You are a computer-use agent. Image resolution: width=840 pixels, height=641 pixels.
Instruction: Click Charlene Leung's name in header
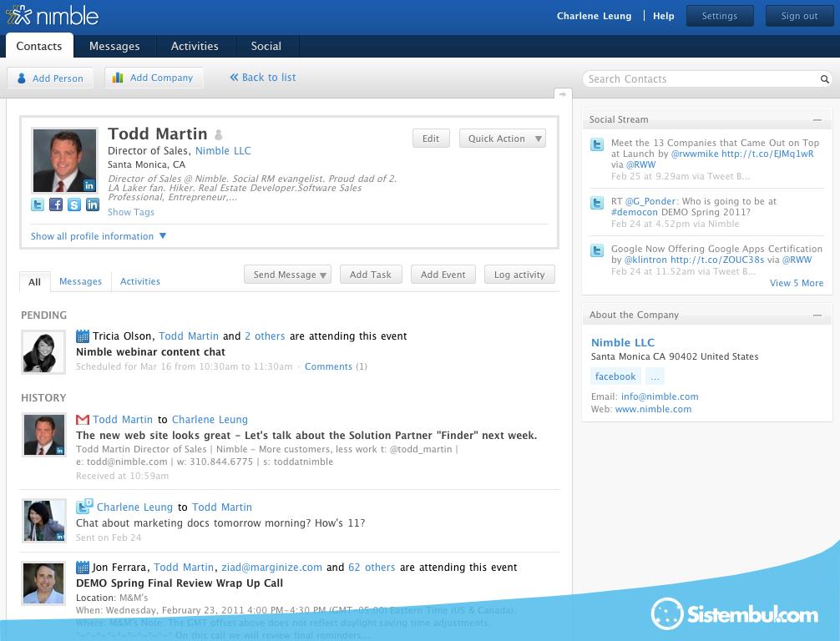(x=594, y=16)
